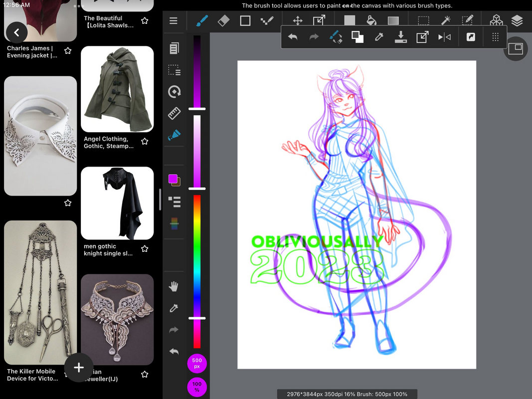
Task: Select the selection pen tool
Action: (x=467, y=20)
